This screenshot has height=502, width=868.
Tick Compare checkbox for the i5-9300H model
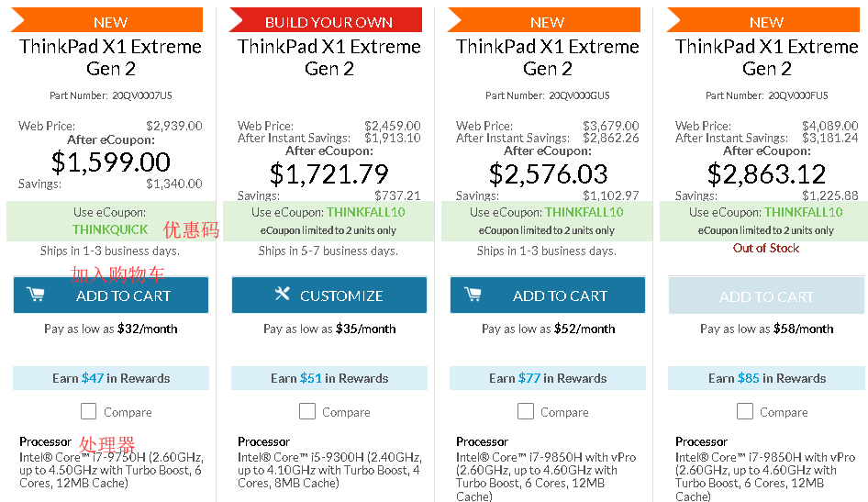[307, 412]
